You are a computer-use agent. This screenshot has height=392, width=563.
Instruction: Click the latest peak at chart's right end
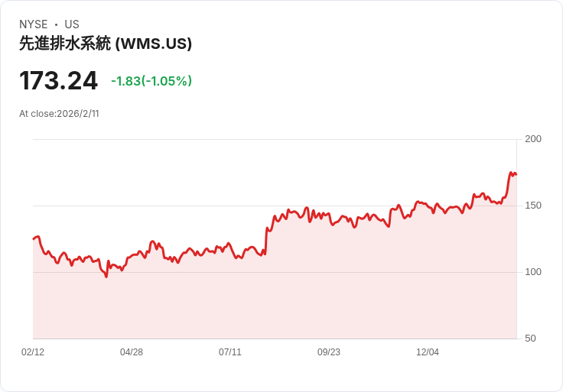coord(511,173)
